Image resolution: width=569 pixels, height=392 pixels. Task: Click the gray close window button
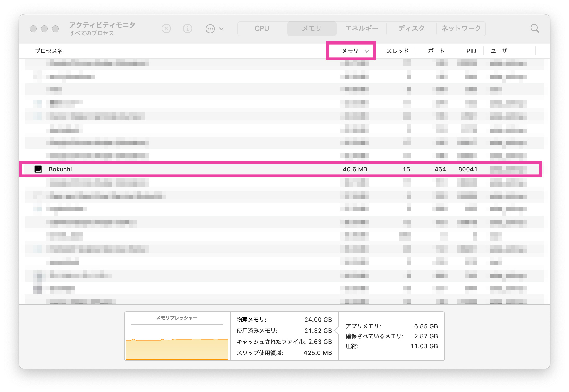pyautogui.click(x=33, y=29)
